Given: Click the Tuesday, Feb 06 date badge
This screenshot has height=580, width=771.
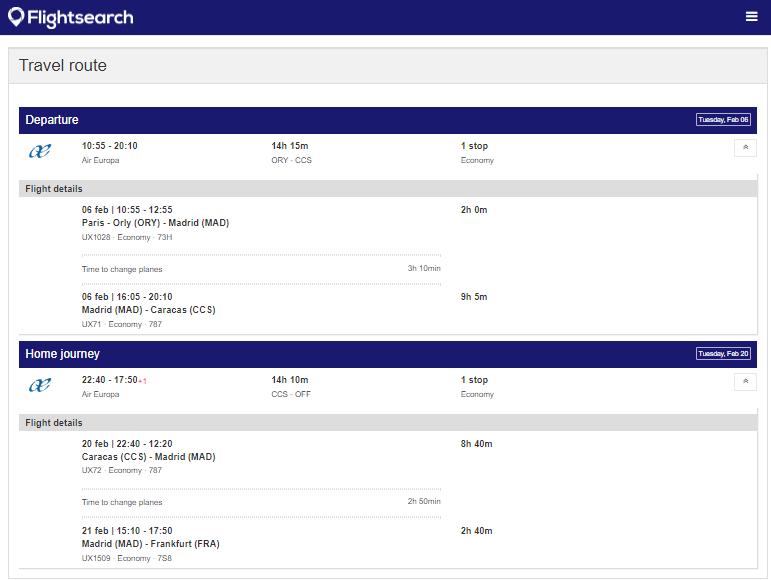Looking at the screenshot, I should [723, 119].
